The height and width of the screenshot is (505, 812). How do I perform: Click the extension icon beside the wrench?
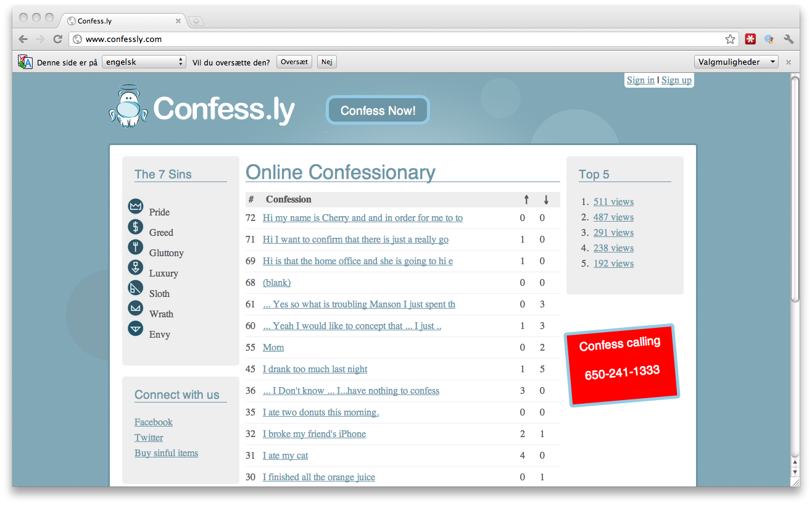(x=769, y=39)
